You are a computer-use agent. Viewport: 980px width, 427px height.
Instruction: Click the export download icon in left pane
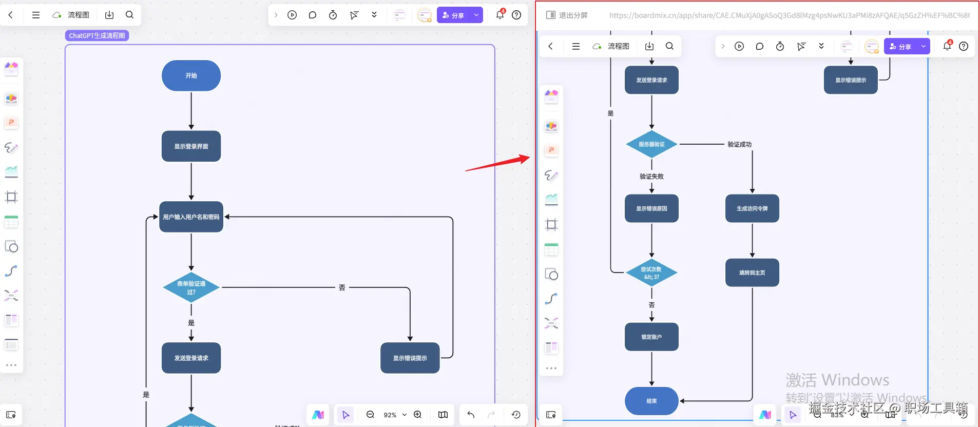(109, 15)
